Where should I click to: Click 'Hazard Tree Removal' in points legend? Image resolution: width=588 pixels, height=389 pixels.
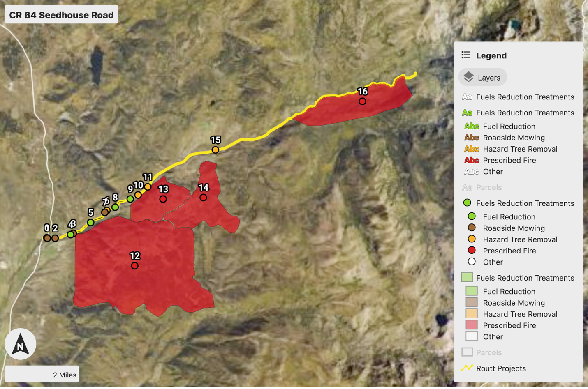click(520, 239)
